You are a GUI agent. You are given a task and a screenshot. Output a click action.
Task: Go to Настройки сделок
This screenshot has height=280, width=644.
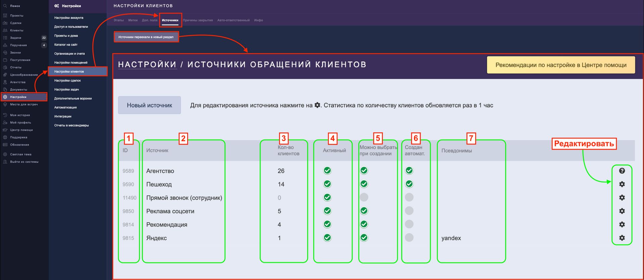click(x=67, y=81)
